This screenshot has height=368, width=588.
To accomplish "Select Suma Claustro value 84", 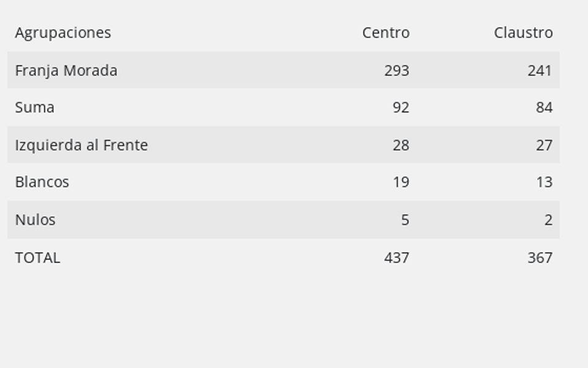I will coord(544,107).
